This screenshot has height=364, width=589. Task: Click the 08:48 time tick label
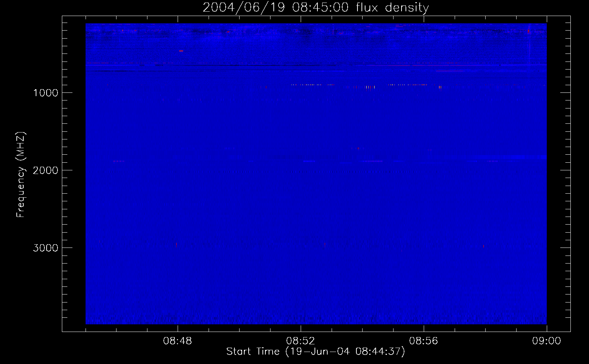coord(178,341)
